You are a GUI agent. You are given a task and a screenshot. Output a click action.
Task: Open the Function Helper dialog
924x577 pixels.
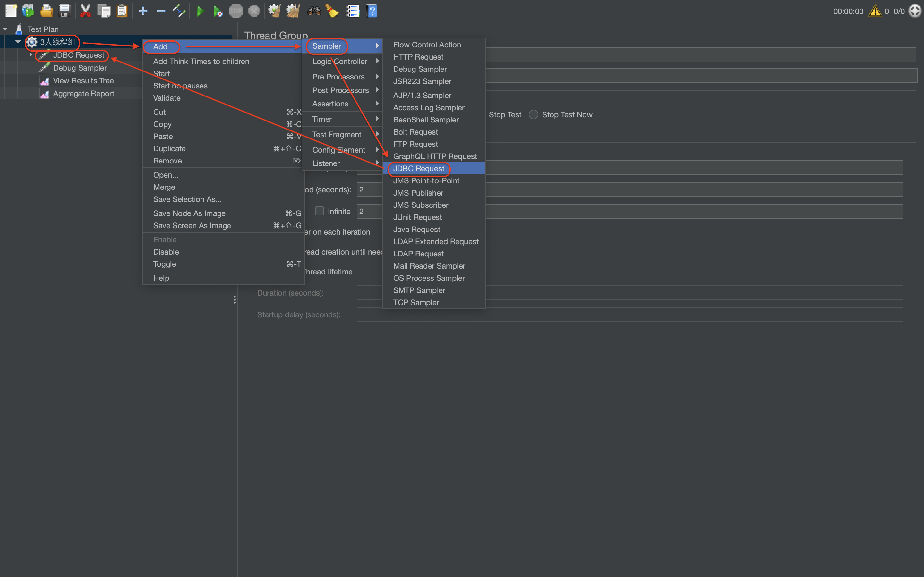click(353, 11)
